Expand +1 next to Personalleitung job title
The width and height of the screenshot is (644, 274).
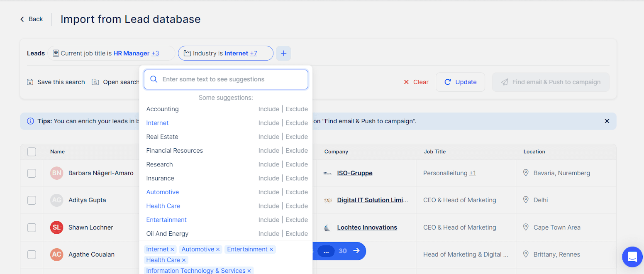tap(473, 173)
